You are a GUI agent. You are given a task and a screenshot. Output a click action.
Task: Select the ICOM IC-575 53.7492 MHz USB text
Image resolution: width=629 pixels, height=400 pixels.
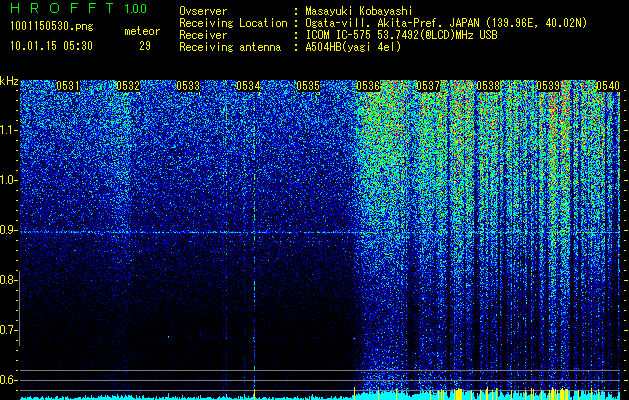401,35
